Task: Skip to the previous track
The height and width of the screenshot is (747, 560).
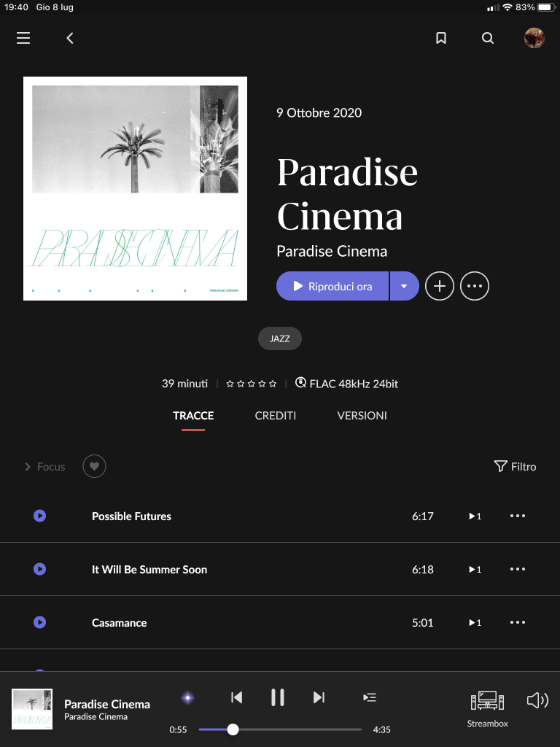Action: pyautogui.click(x=237, y=697)
